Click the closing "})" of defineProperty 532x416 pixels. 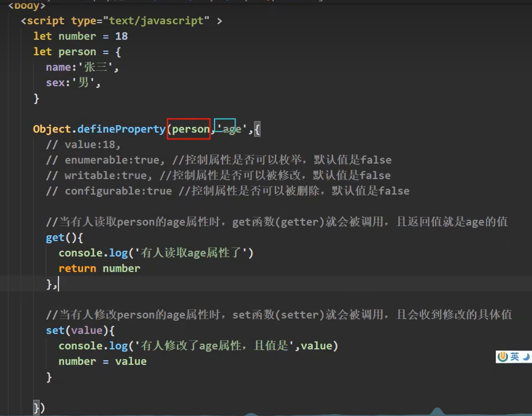tap(39, 408)
